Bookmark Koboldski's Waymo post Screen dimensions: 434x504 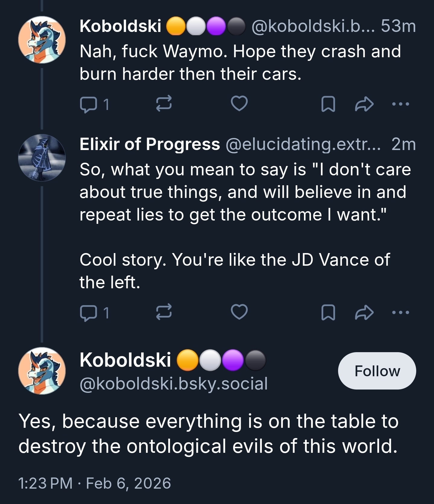(x=328, y=104)
